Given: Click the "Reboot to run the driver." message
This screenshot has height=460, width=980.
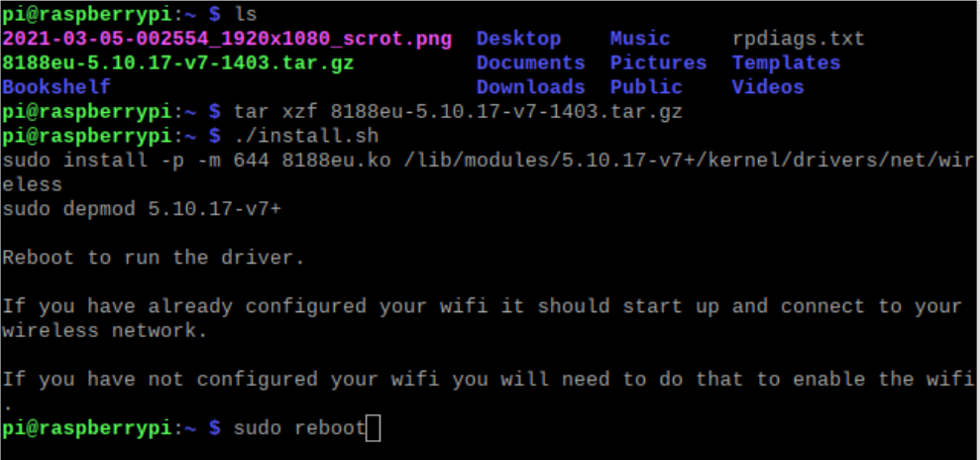Looking at the screenshot, I should tap(154, 258).
